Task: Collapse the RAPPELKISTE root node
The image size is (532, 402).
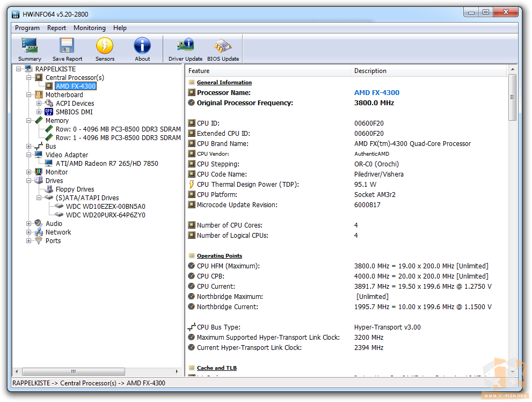Action: (18, 69)
